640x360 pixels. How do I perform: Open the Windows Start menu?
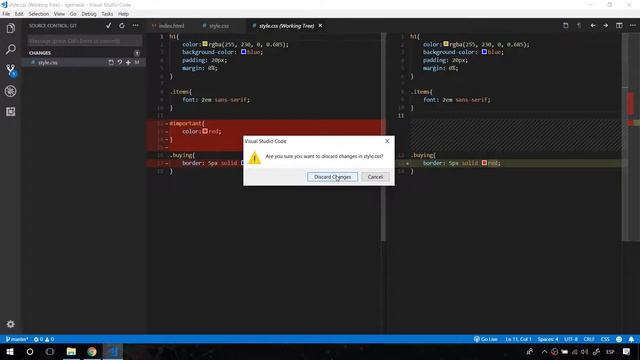pos(10,351)
